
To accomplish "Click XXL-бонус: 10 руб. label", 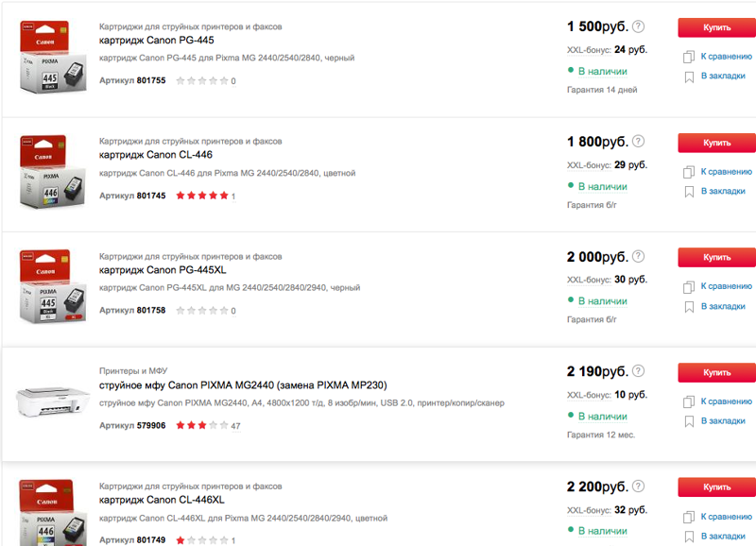I will point(607,395).
